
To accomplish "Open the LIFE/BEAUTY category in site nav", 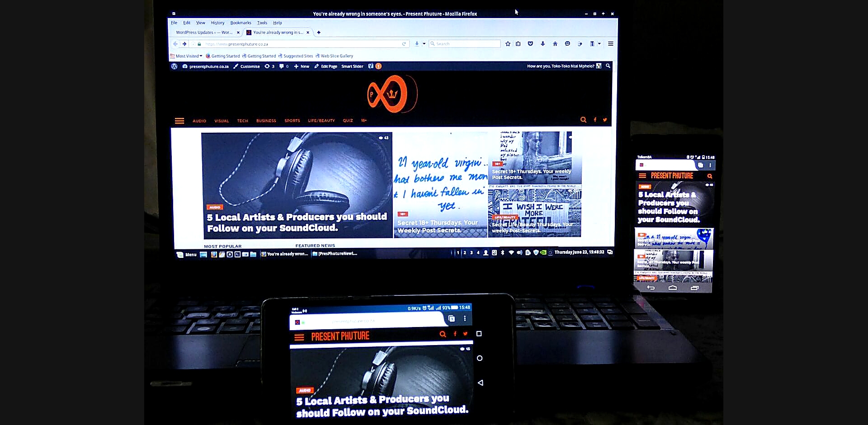I will click(x=321, y=121).
